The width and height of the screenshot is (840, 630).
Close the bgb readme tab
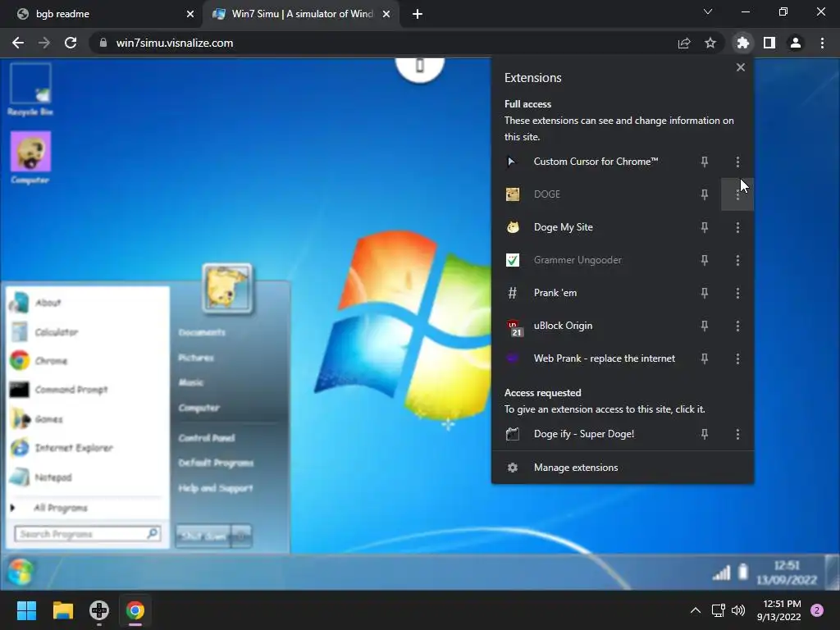pos(190,14)
